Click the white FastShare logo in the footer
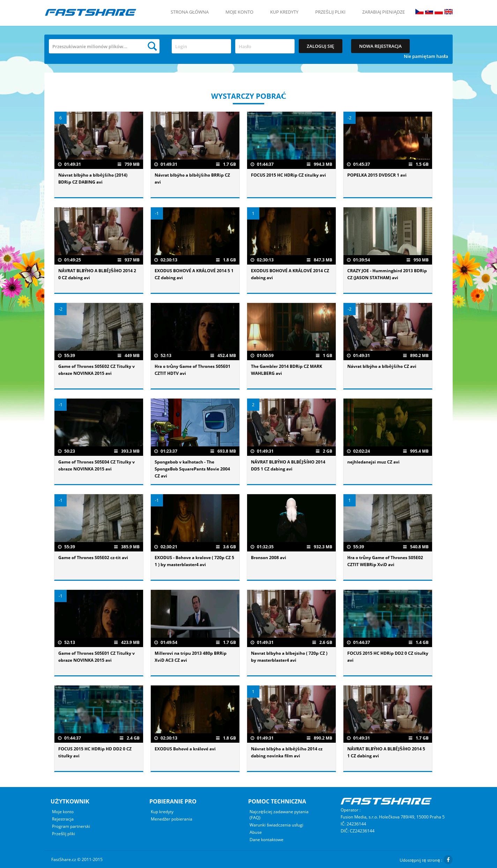This screenshot has height=868, width=497. [x=386, y=801]
